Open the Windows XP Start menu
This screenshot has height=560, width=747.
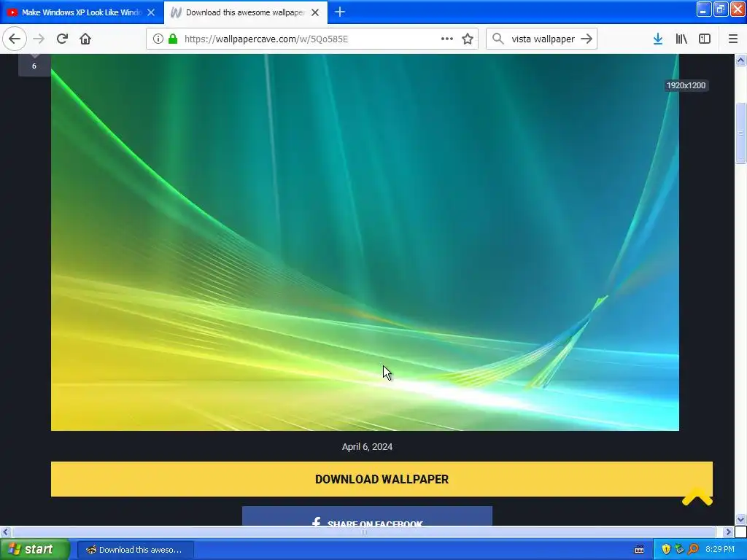pos(35,549)
